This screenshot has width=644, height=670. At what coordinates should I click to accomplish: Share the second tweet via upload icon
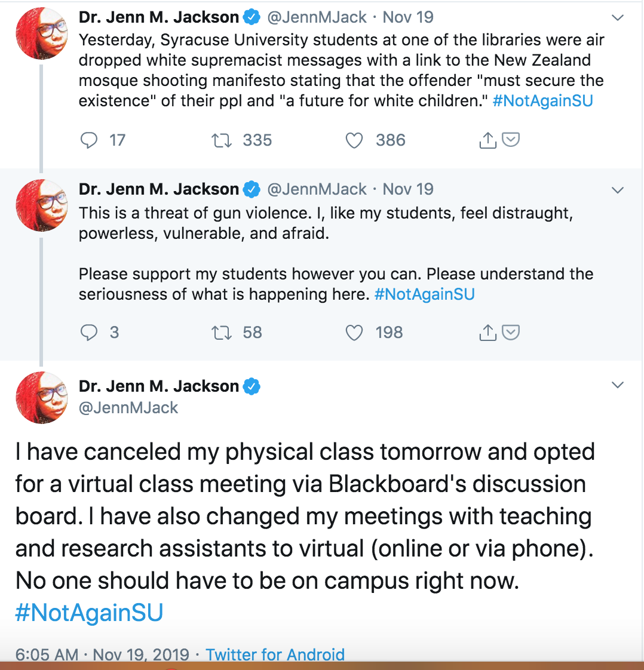(x=487, y=332)
